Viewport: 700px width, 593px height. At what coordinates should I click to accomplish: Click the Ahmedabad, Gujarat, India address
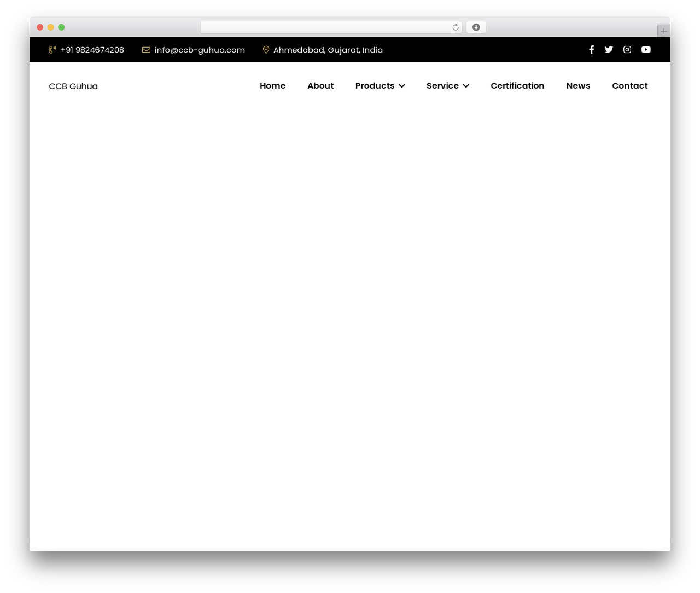point(328,50)
